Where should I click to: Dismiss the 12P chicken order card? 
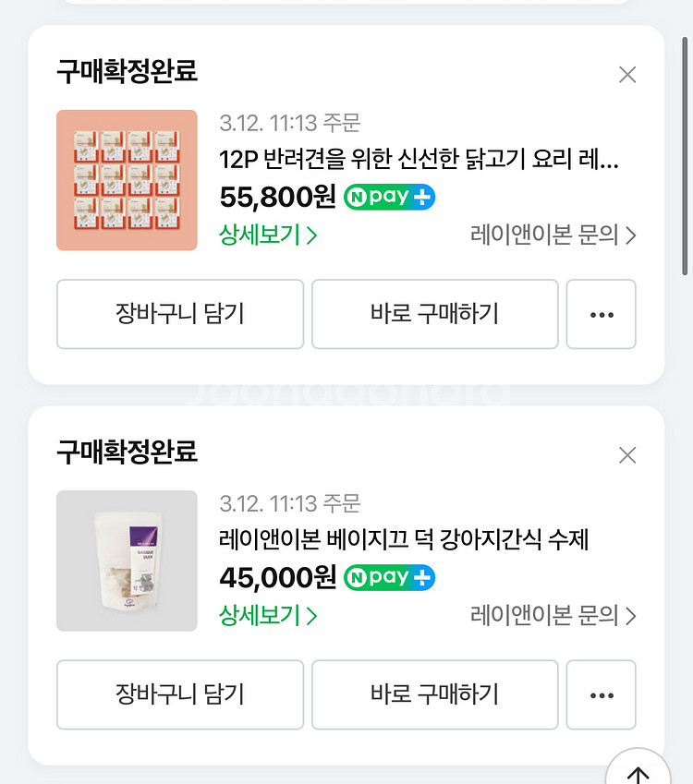(x=627, y=75)
